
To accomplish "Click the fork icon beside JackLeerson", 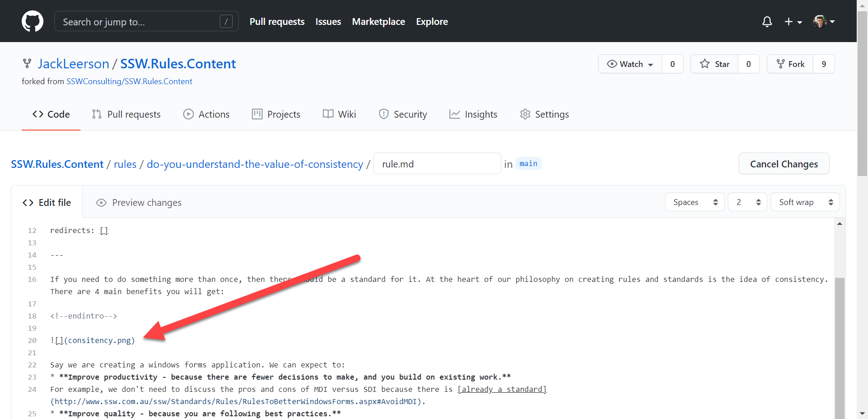I will point(27,63).
